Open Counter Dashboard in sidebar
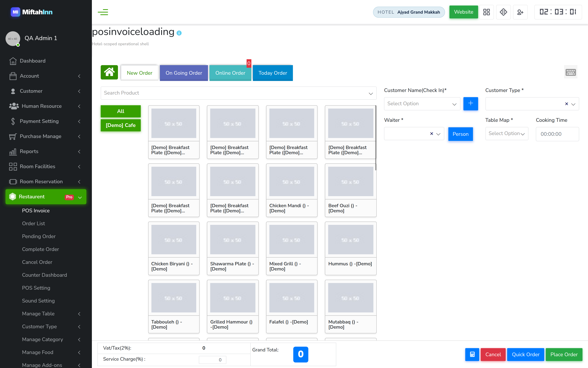Viewport: 588px width, 368px height. click(44, 275)
